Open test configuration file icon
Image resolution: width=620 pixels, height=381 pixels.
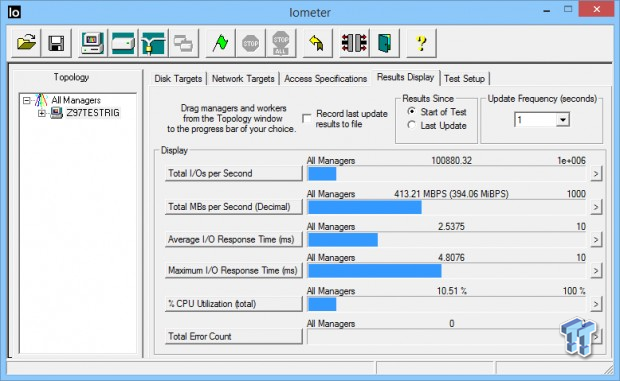point(26,43)
